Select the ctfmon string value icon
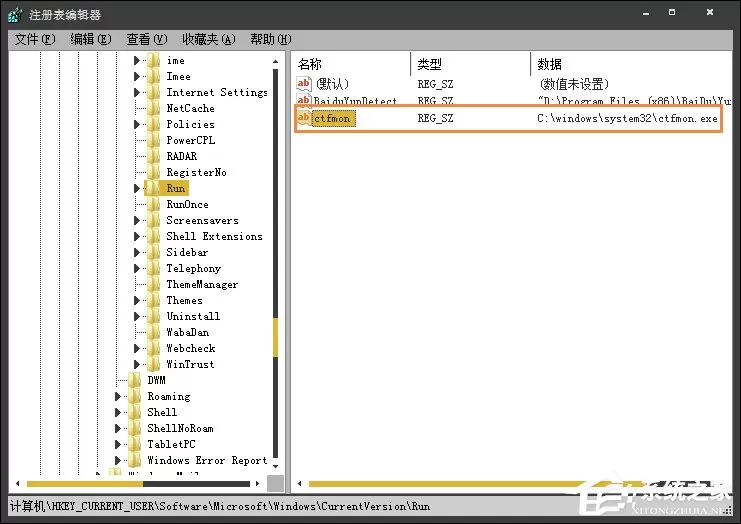Screen dimensions: 741x524 pos(303,118)
